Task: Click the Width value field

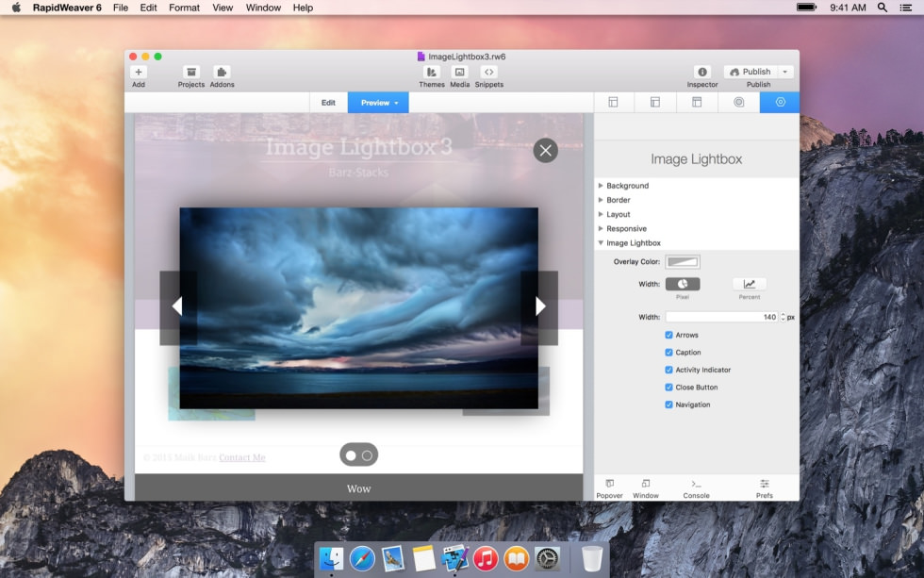Action: [722, 317]
